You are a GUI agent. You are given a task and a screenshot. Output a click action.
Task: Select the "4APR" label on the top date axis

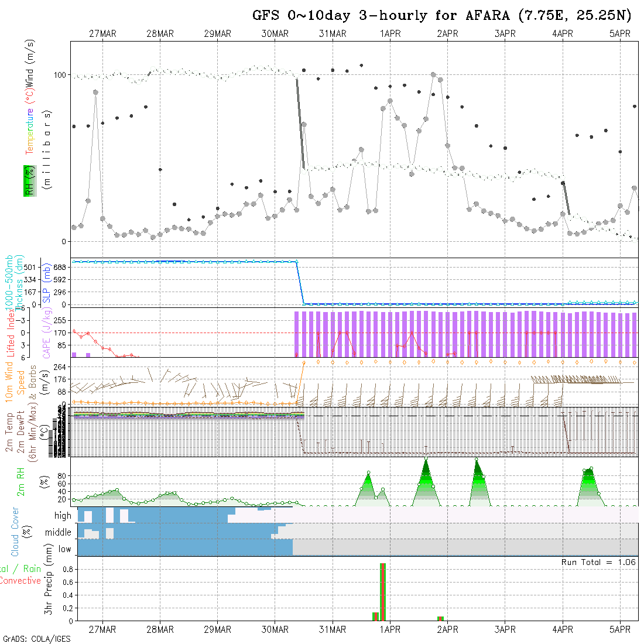pos(563,34)
